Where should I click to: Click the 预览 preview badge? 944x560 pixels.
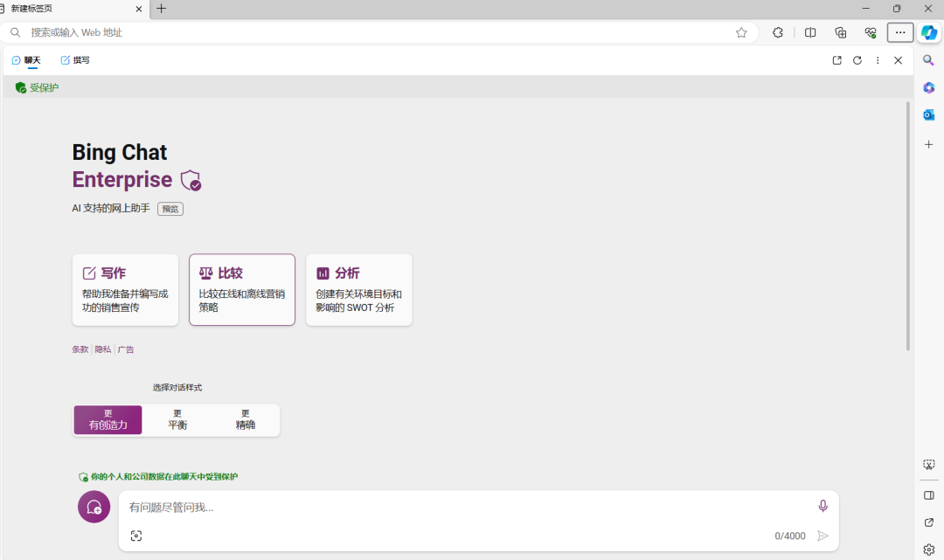(x=170, y=209)
